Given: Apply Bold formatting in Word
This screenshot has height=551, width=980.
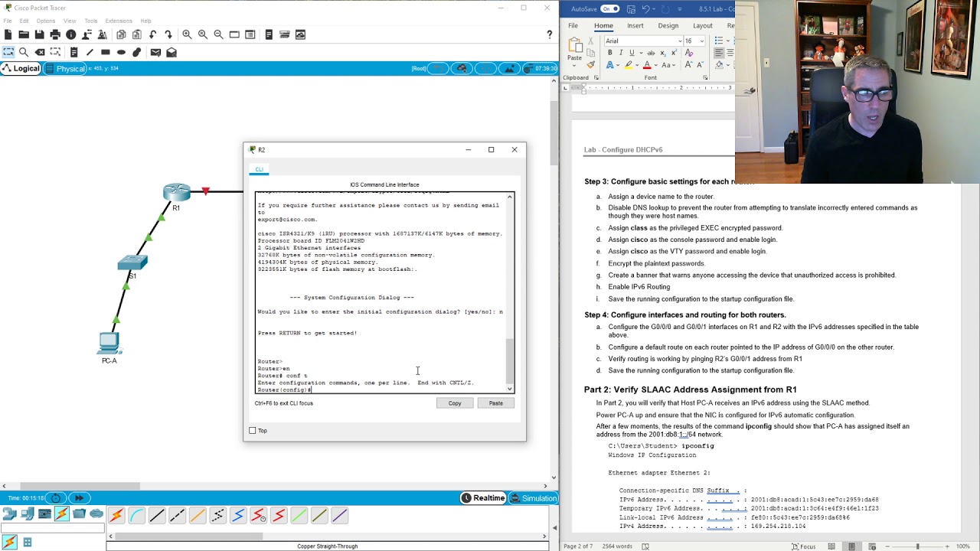Looking at the screenshot, I should [x=610, y=53].
